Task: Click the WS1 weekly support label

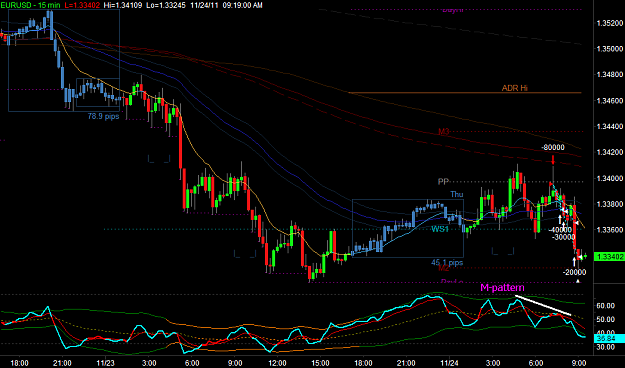Action: click(440, 229)
